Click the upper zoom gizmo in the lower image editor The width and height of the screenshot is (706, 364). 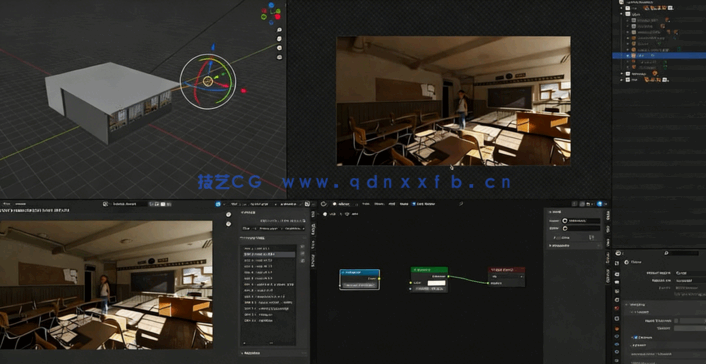click(228, 214)
